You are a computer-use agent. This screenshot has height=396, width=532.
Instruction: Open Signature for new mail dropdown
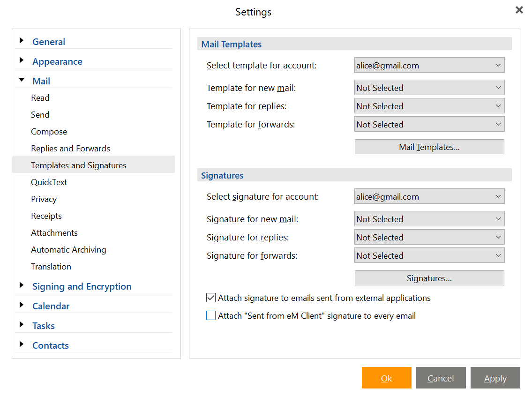(429, 219)
